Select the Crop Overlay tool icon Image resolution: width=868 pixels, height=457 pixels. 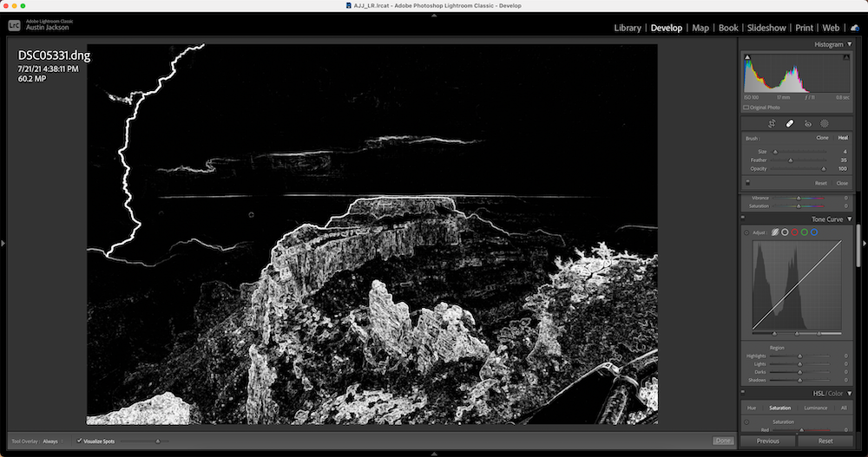772,123
